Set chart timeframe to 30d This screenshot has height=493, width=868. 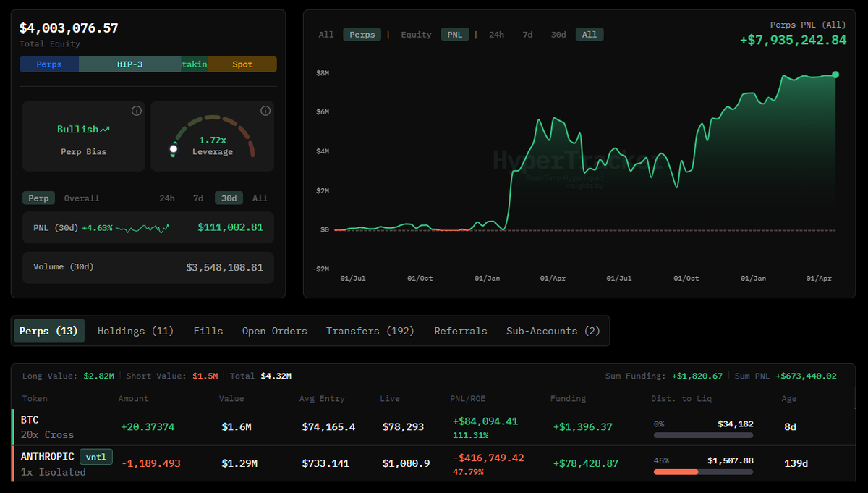(558, 34)
